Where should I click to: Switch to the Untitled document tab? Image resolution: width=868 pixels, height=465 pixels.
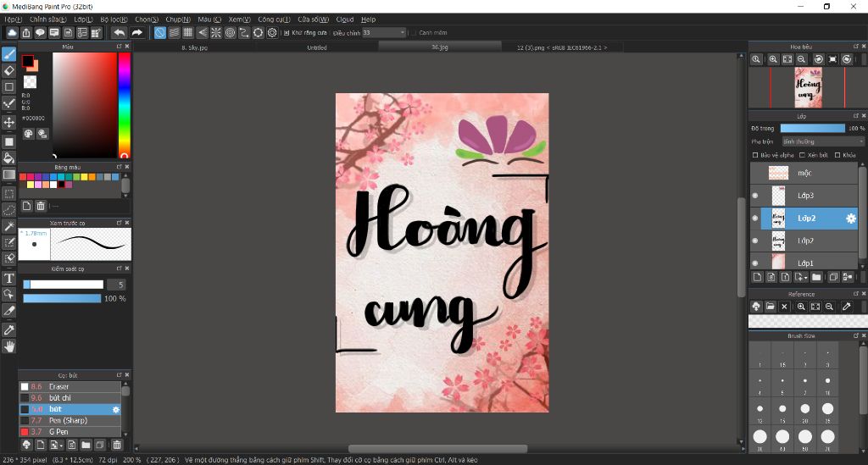[317, 47]
